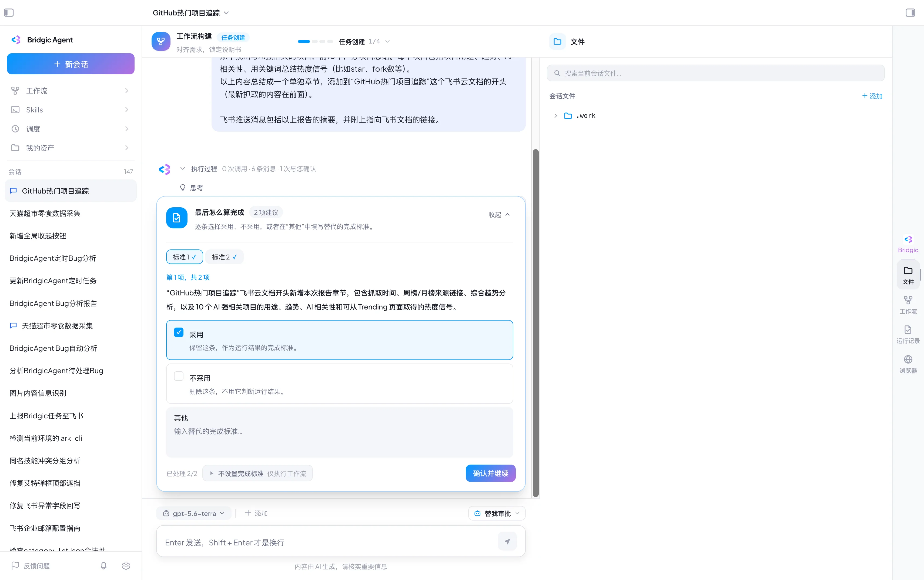The height and width of the screenshot is (580, 924).
Task: Expand the 工作流 sidebar chevron
Action: pyautogui.click(x=126, y=91)
